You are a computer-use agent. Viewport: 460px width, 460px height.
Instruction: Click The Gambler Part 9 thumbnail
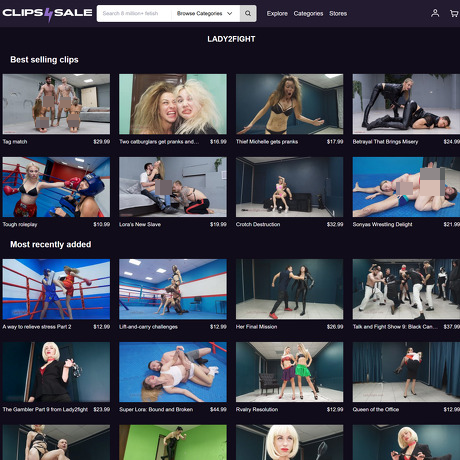click(x=56, y=372)
